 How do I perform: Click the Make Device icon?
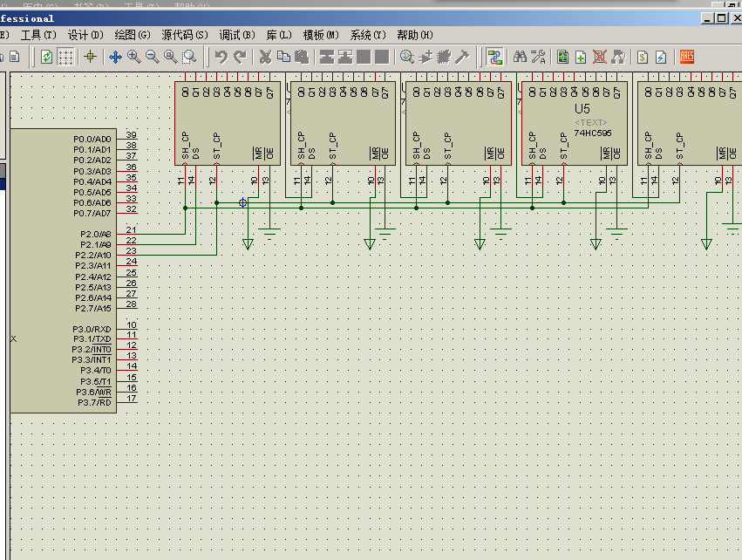point(425,58)
